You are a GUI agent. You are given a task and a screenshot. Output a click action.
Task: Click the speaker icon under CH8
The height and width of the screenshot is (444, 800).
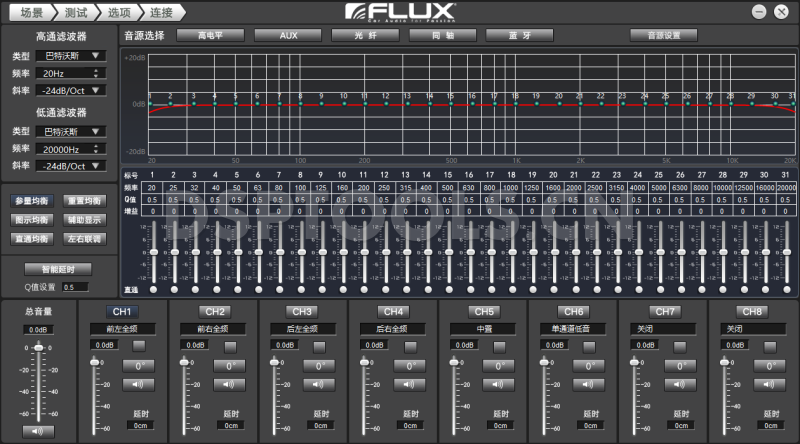(770, 384)
